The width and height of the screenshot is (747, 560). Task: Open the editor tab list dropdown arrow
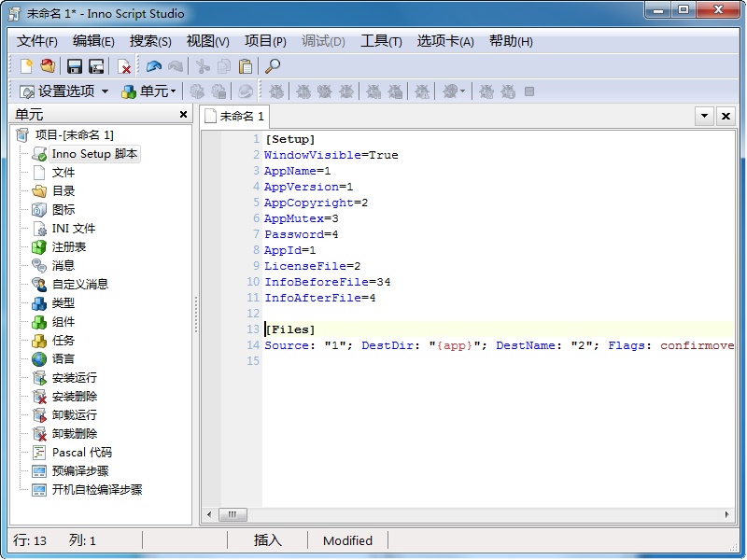pyautogui.click(x=705, y=116)
